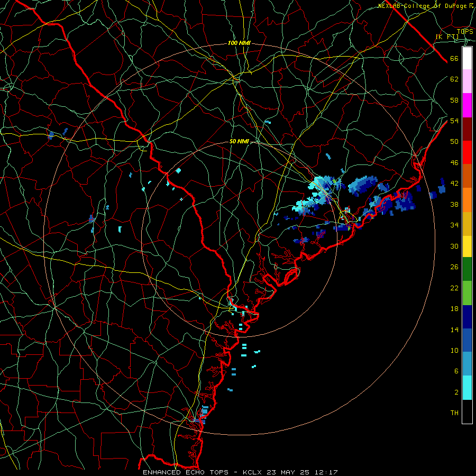476x476 pixels.
Task: Click legend value "18"
Action: coord(454,309)
